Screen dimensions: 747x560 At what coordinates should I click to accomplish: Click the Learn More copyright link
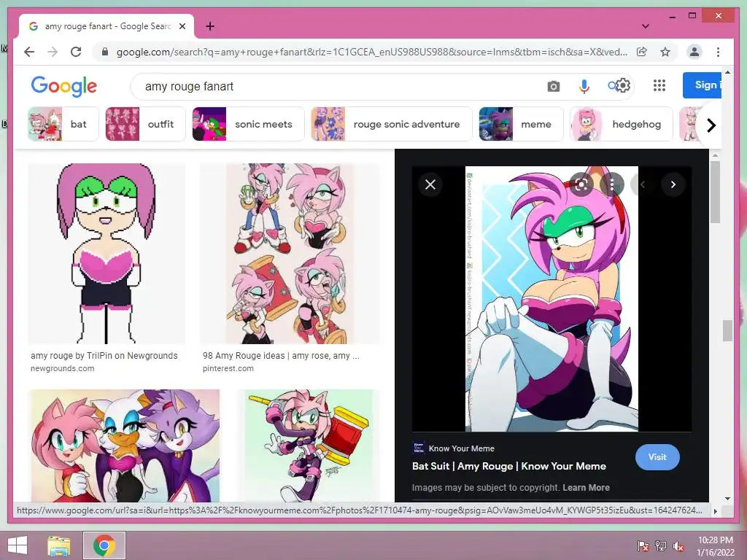586,488
